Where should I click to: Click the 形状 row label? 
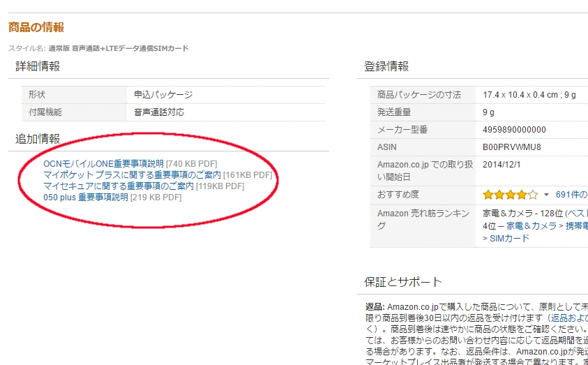pos(37,94)
